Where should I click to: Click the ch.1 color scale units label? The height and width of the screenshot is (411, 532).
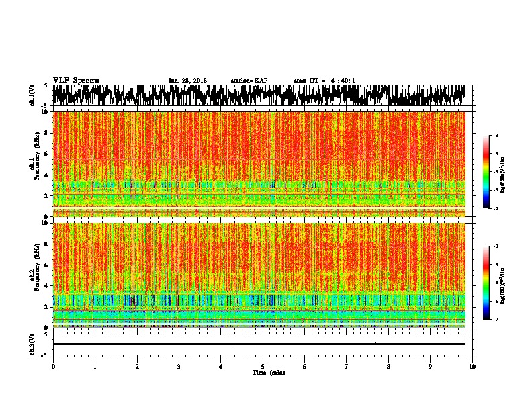[503, 175]
